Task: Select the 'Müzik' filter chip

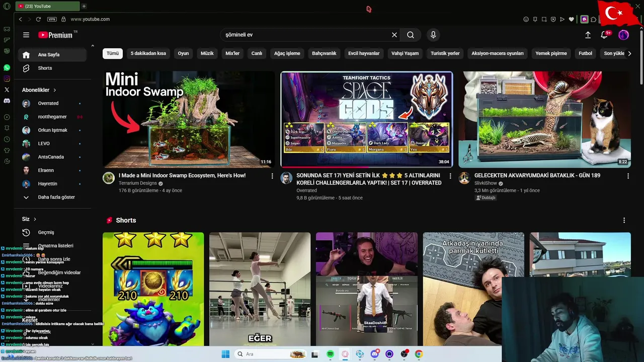Action: [207, 53]
